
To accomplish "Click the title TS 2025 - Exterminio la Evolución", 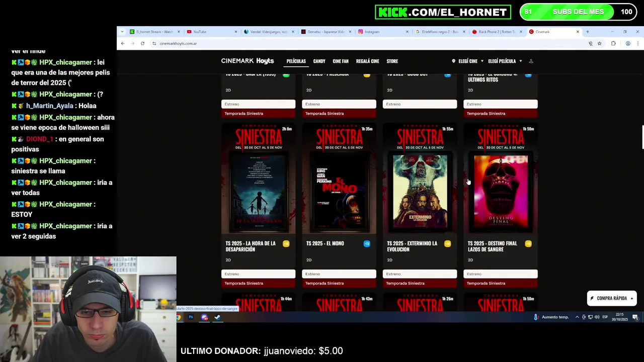I will 412,246.
